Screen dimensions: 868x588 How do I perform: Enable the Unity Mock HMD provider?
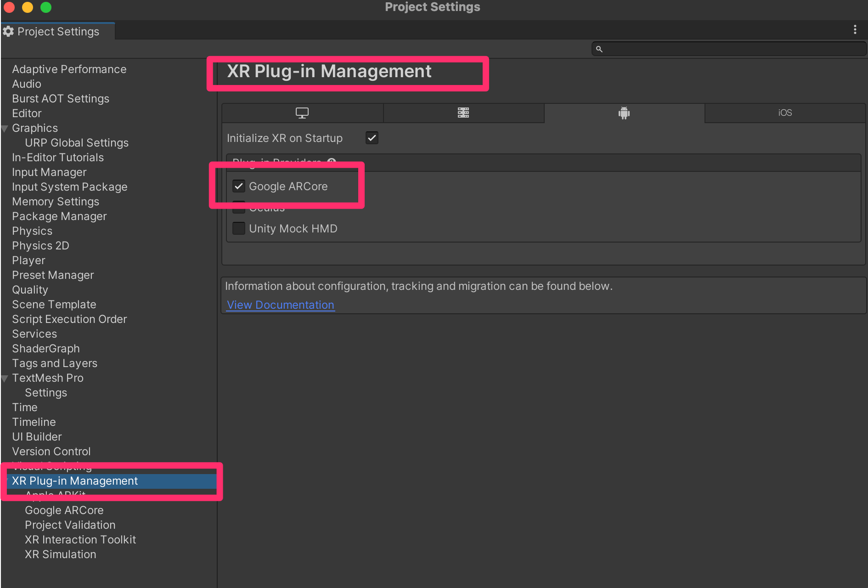click(x=239, y=229)
